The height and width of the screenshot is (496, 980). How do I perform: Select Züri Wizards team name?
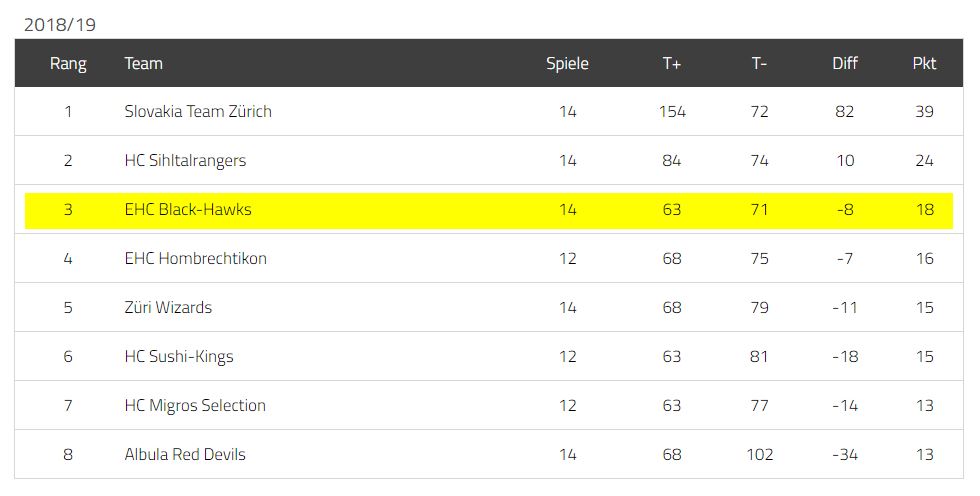[x=168, y=307]
